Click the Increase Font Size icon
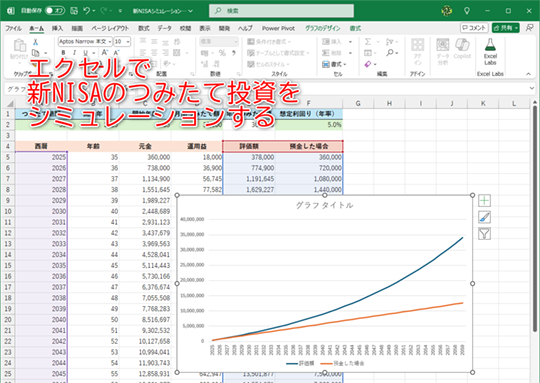This screenshot has height=383, width=540. coord(104,53)
